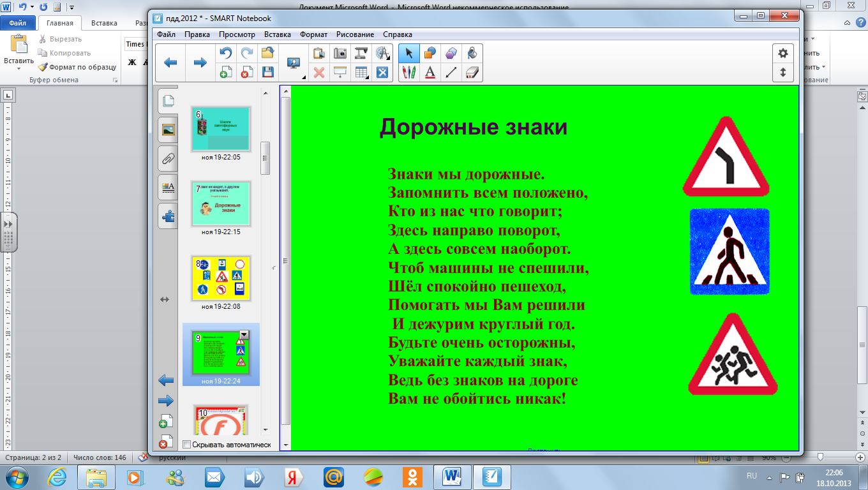Go to next page using toolbar forward arrow
This screenshot has height=490, width=868.
[x=200, y=63]
